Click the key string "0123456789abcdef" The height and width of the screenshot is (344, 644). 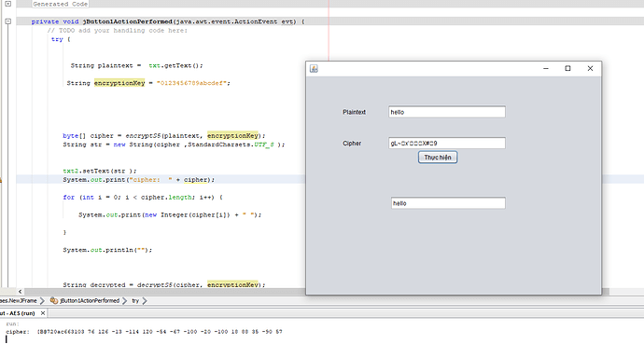point(193,83)
